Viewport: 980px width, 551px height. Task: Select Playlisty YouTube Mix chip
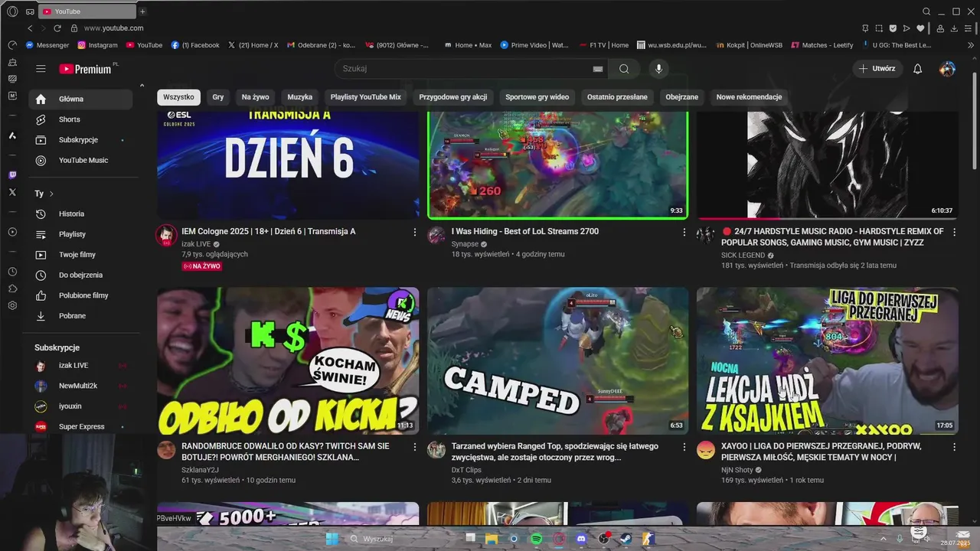pyautogui.click(x=366, y=97)
